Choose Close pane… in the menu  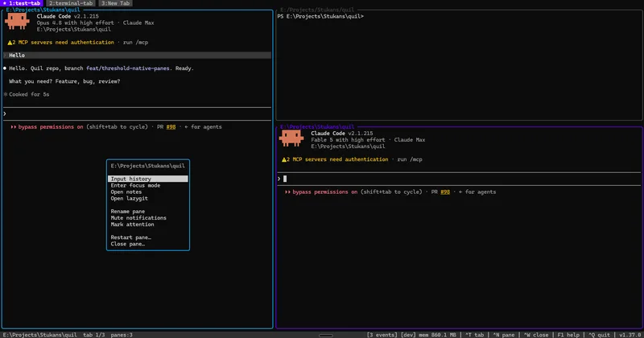tap(127, 244)
